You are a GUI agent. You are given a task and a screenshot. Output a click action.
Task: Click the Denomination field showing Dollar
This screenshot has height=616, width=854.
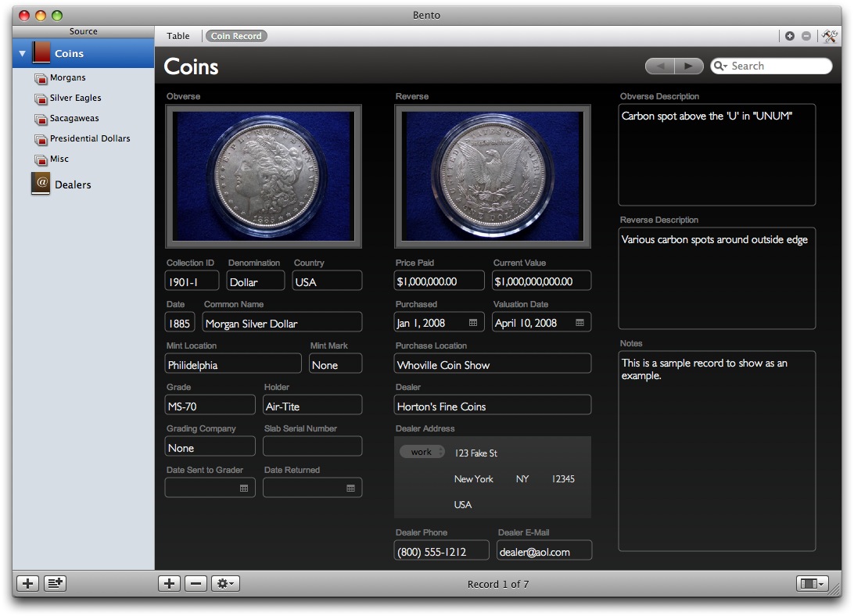pyautogui.click(x=256, y=281)
